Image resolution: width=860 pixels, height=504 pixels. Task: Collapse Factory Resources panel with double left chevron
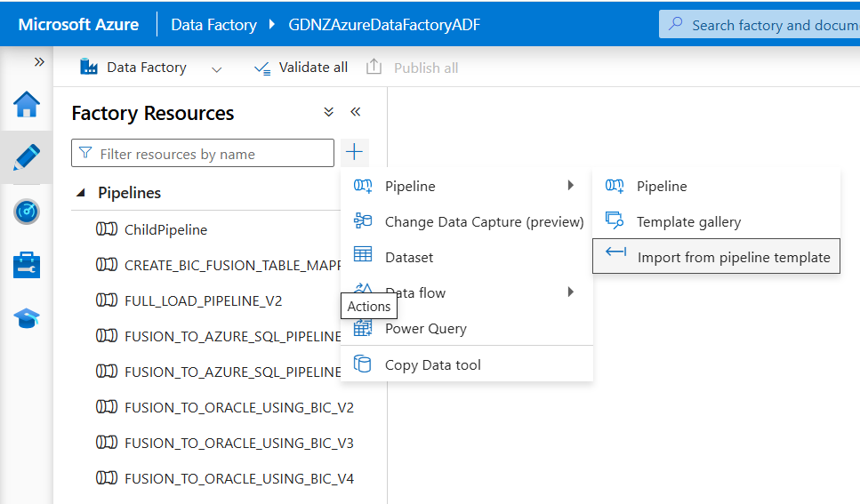click(356, 112)
